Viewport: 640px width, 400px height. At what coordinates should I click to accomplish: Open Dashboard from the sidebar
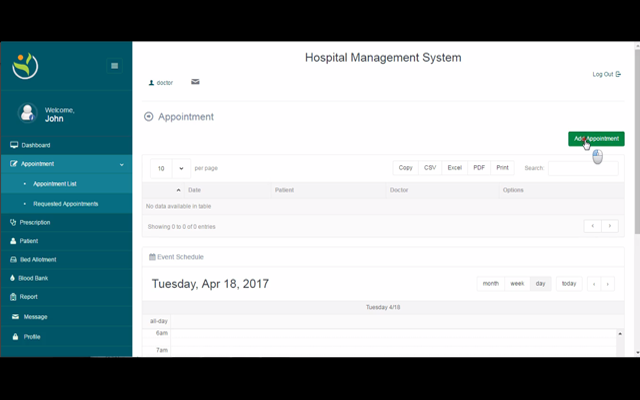click(x=35, y=145)
